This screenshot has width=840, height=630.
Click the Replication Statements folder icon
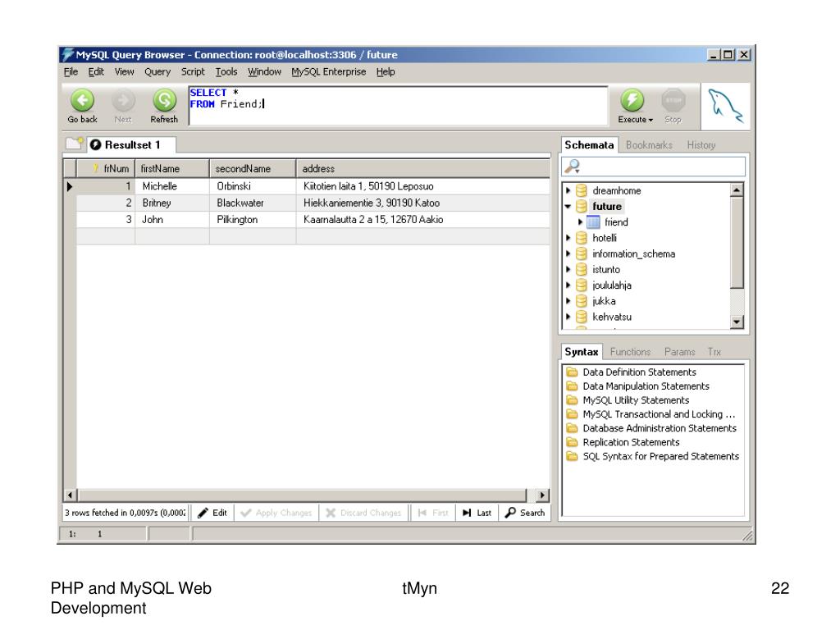pyautogui.click(x=572, y=442)
